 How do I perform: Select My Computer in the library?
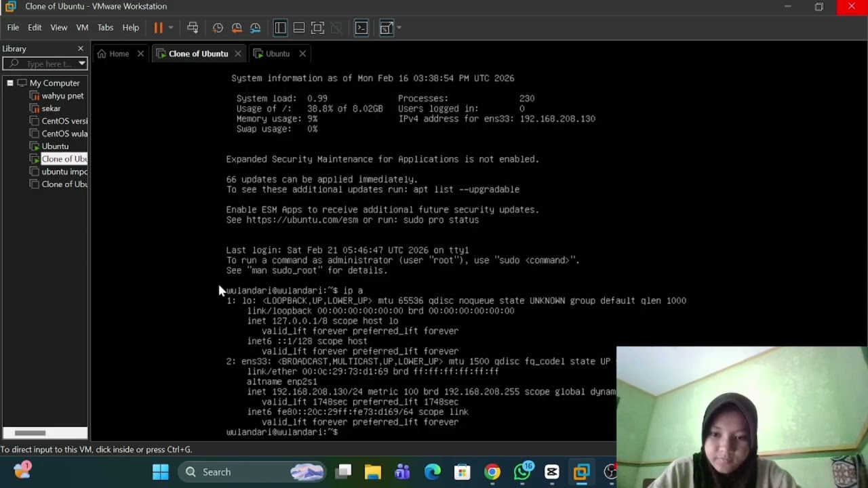pos(54,83)
